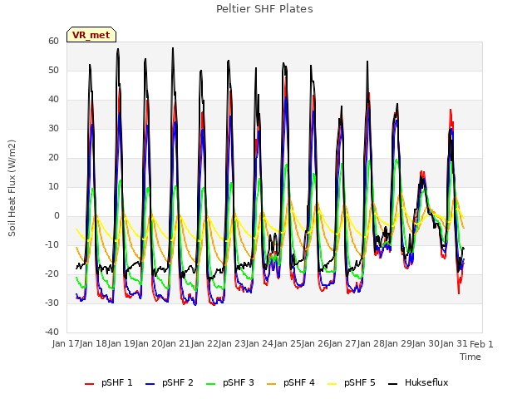Screen dimensions: 532x399
Task: Click the 60 y-axis tick label
Action: [x=53, y=41]
